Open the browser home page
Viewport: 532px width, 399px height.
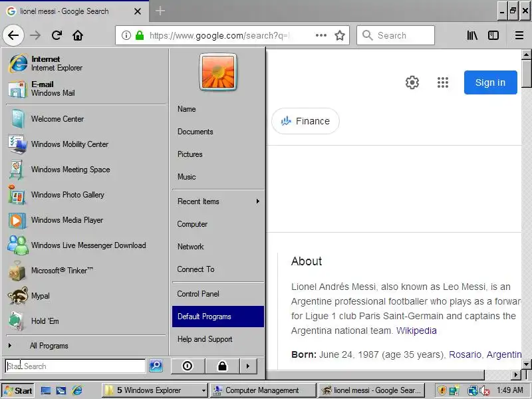pos(78,35)
